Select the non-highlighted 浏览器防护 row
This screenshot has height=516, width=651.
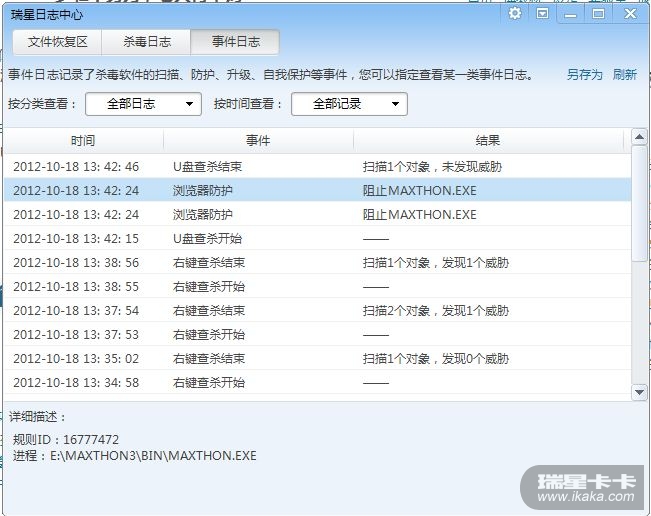318,215
